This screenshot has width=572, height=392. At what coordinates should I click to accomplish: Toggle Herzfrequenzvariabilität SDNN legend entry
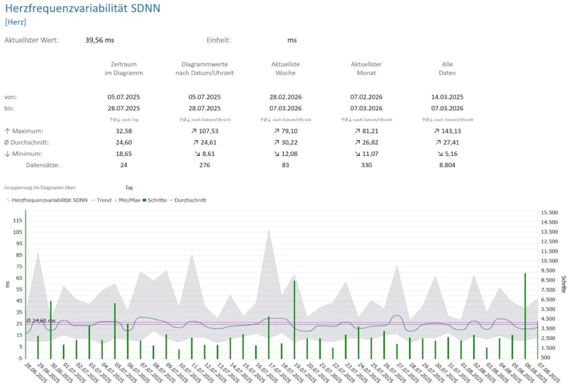point(46,200)
